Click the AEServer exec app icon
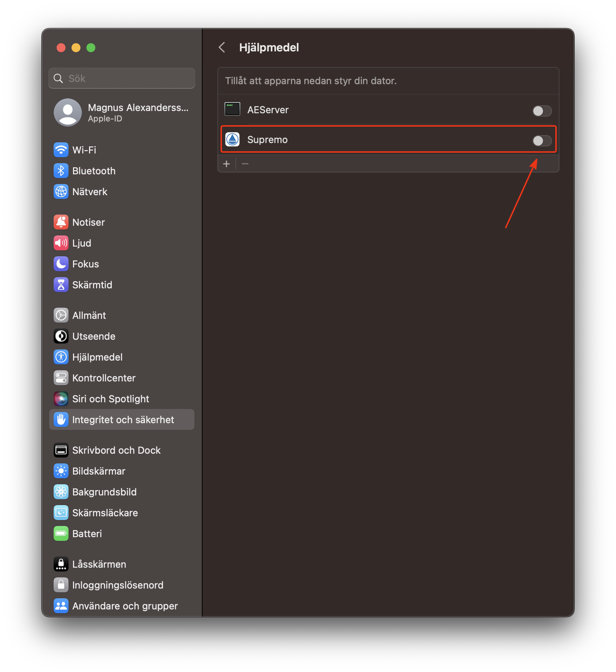This screenshot has height=672, width=616. 232,110
